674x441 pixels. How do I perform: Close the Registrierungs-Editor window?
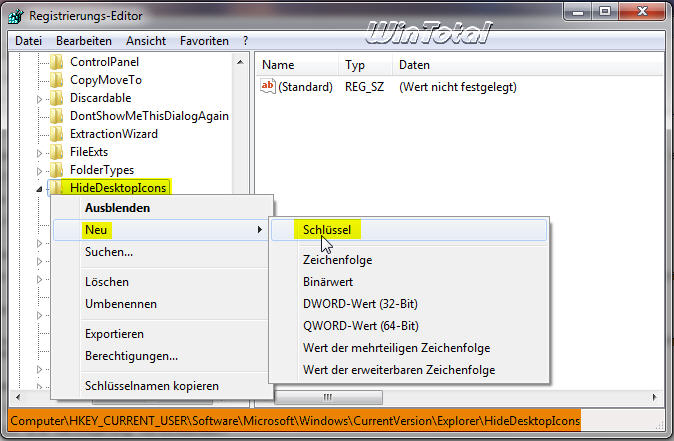click(642, 12)
